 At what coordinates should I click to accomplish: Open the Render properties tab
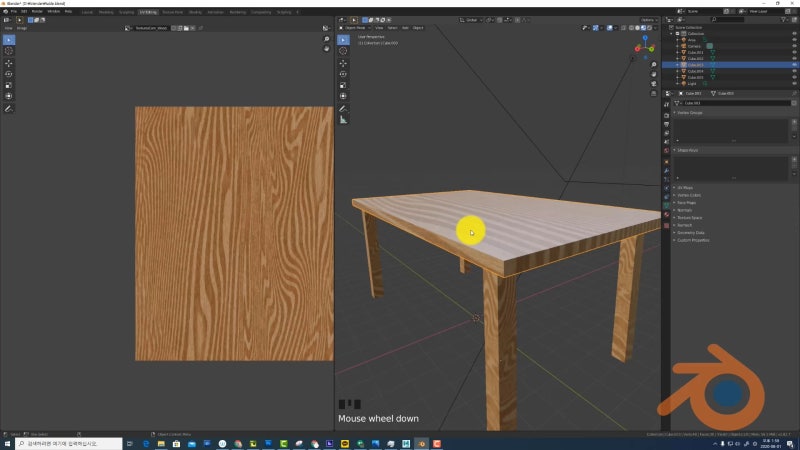(x=666, y=115)
